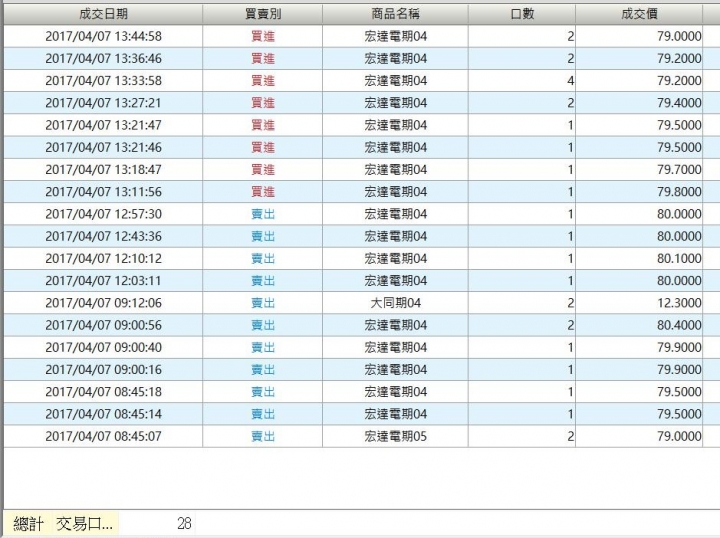
Task: Select timestamp 2017/04/07 12:10:12
Action: pyautogui.click(x=103, y=259)
